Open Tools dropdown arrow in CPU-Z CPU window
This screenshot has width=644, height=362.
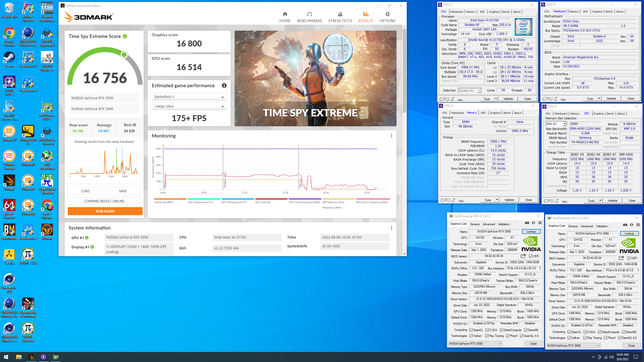tap(496, 99)
